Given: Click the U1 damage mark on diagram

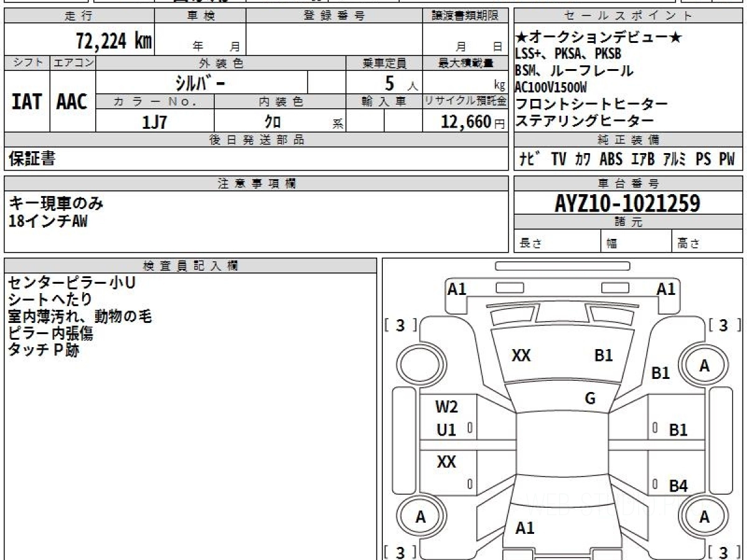Looking at the screenshot, I should pyautogui.click(x=446, y=429).
